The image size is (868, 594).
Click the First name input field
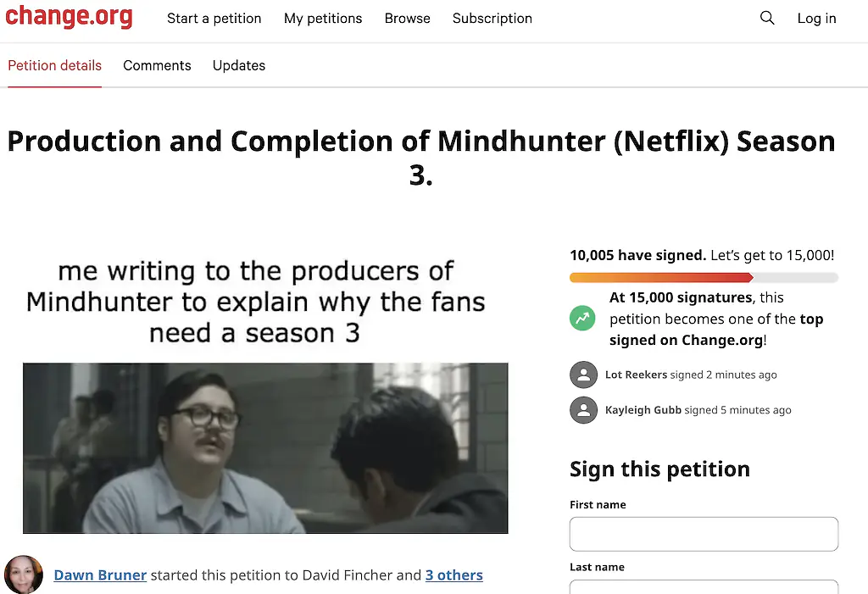[x=704, y=535]
